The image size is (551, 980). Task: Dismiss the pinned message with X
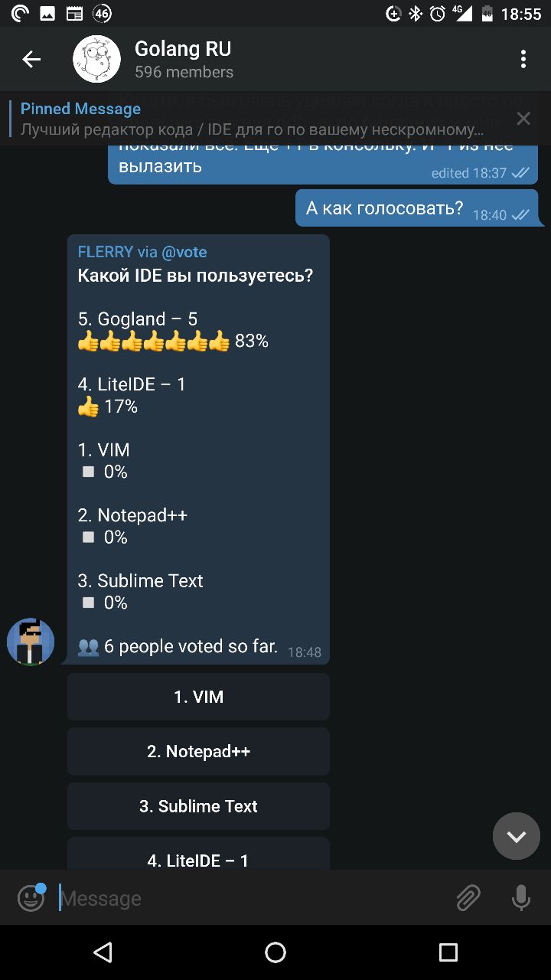523,119
